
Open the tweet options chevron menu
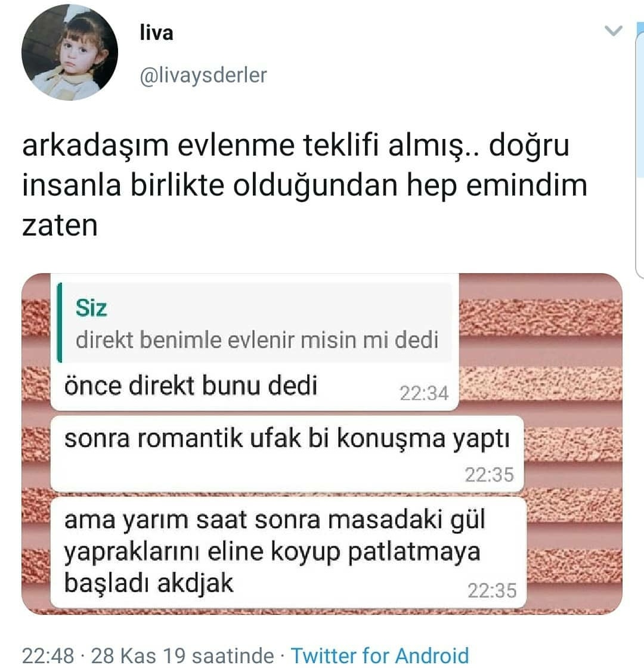point(614,30)
